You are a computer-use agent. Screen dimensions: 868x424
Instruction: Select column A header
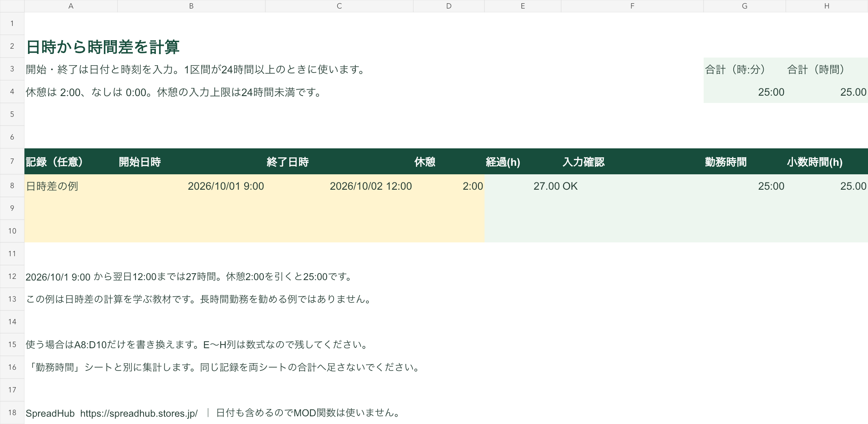coord(71,6)
